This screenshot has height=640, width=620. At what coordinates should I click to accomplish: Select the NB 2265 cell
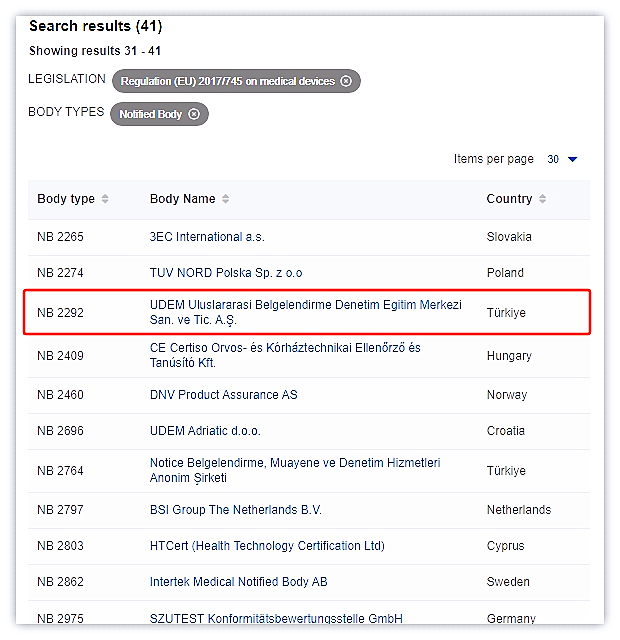point(60,237)
